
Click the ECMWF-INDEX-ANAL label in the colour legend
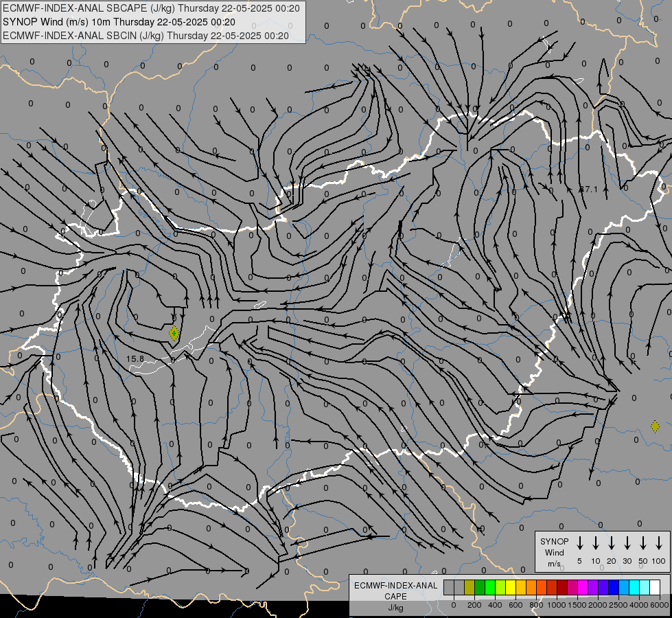click(395, 586)
